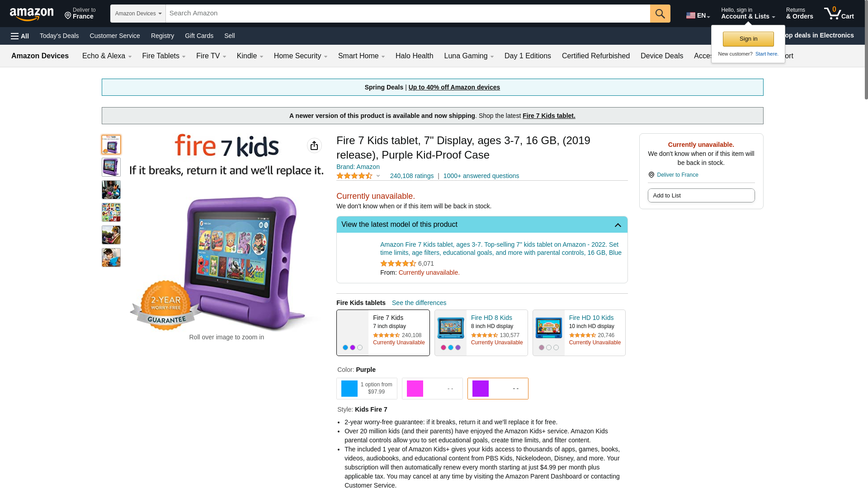This screenshot has width=868, height=488.
Task: Select the Fire HD 10 Kids option
Action: tap(579, 333)
